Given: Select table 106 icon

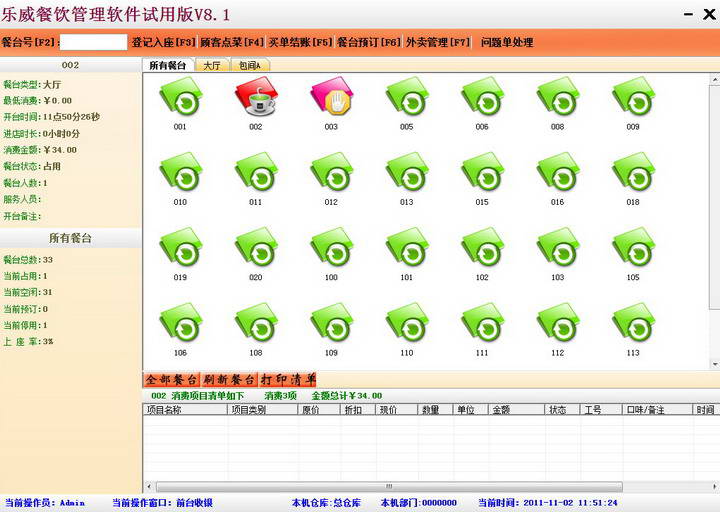Looking at the screenshot, I should (x=180, y=325).
